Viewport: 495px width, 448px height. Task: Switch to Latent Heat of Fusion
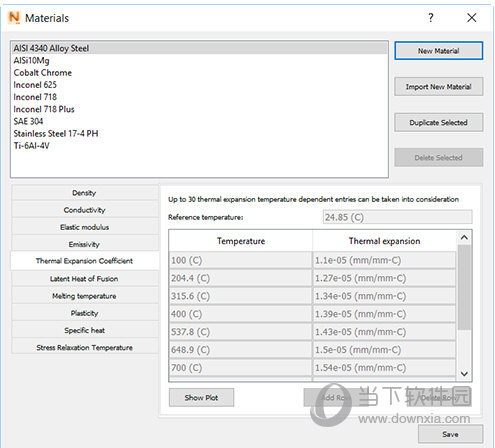point(84,279)
